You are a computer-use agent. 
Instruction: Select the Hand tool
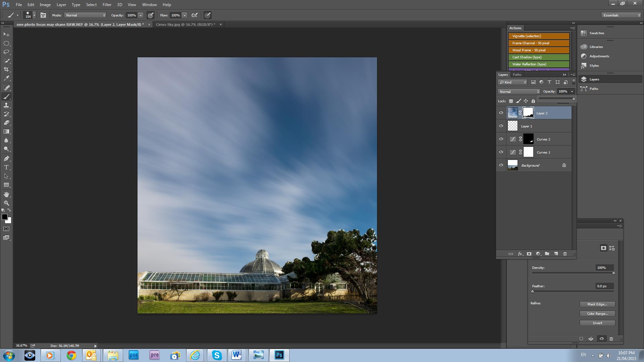(x=6, y=194)
